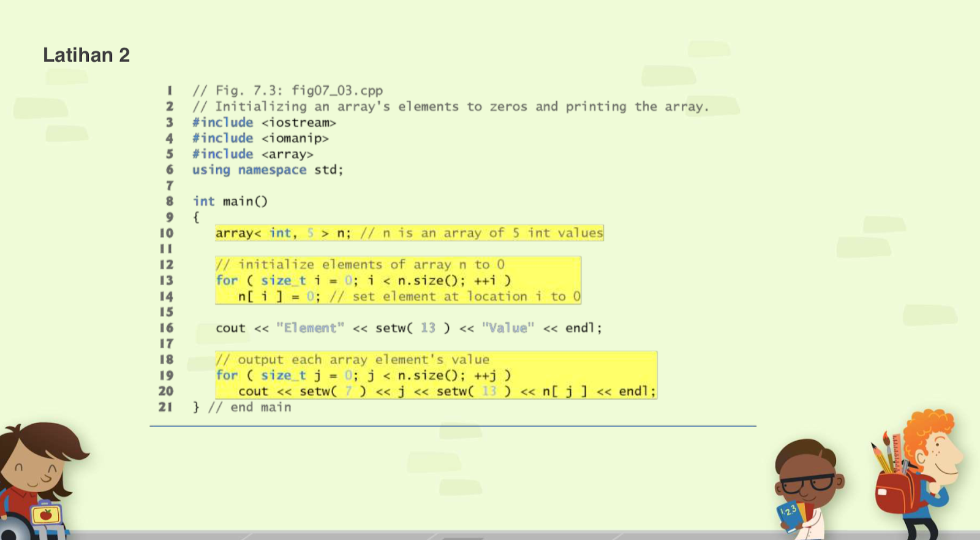The width and height of the screenshot is (980, 540).
Task: Click the comment 'initialize elements of array n to 0'
Action: 360,265
